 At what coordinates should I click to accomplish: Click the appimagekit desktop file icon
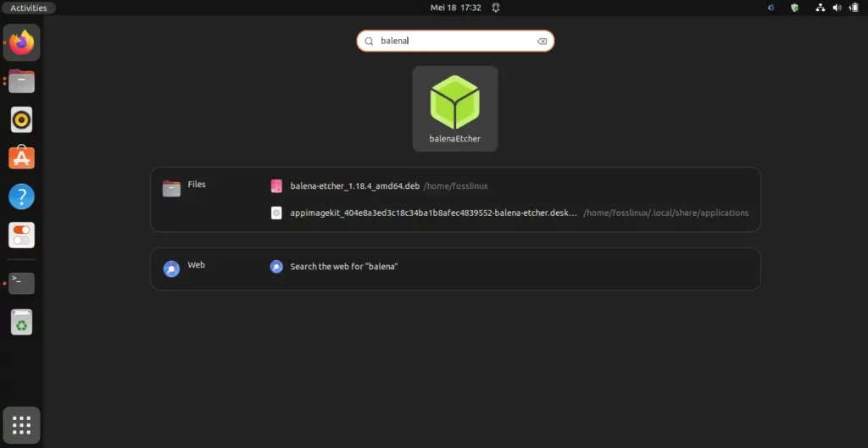click(x=276, y=213)
